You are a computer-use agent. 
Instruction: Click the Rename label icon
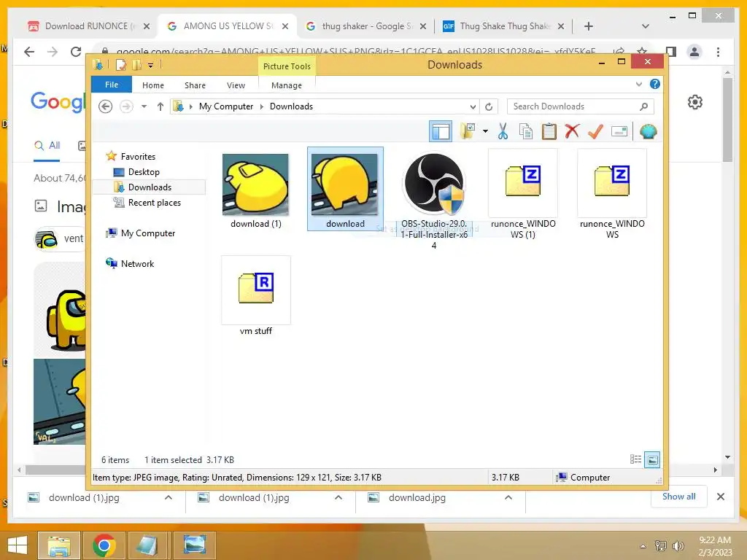619,131
